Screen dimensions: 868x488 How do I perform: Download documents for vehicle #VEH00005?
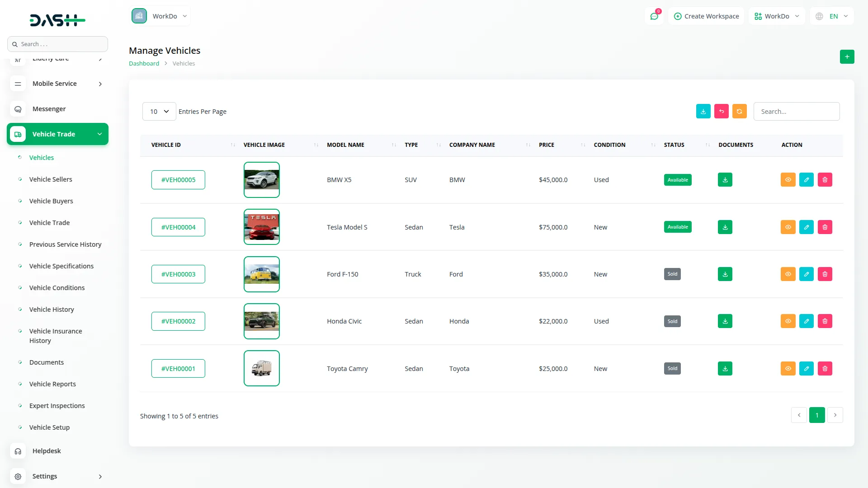(725, 179)
